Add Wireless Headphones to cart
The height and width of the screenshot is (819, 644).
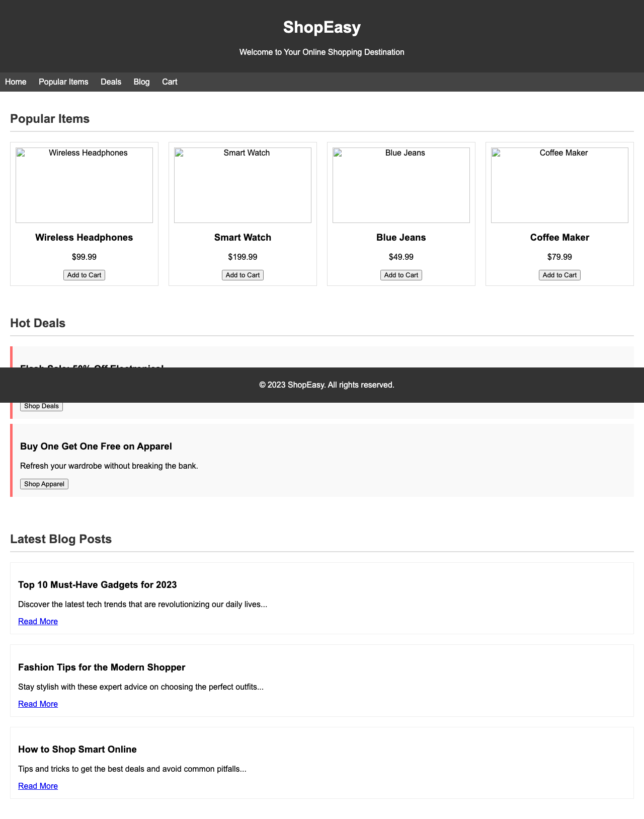(84, 275)
